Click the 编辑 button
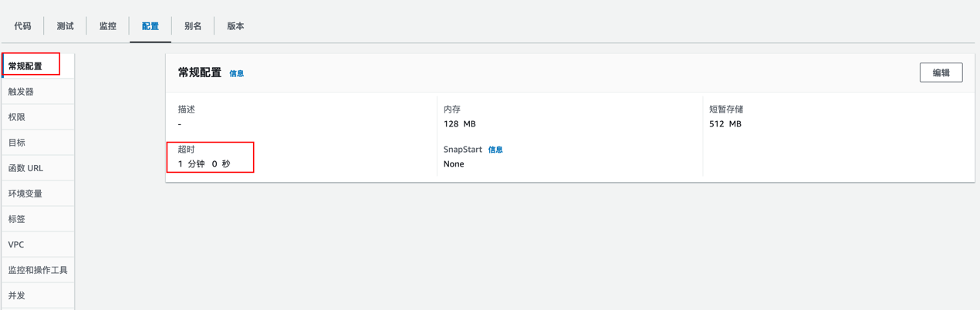Screen dimensions: 980x310 point(941,72)
